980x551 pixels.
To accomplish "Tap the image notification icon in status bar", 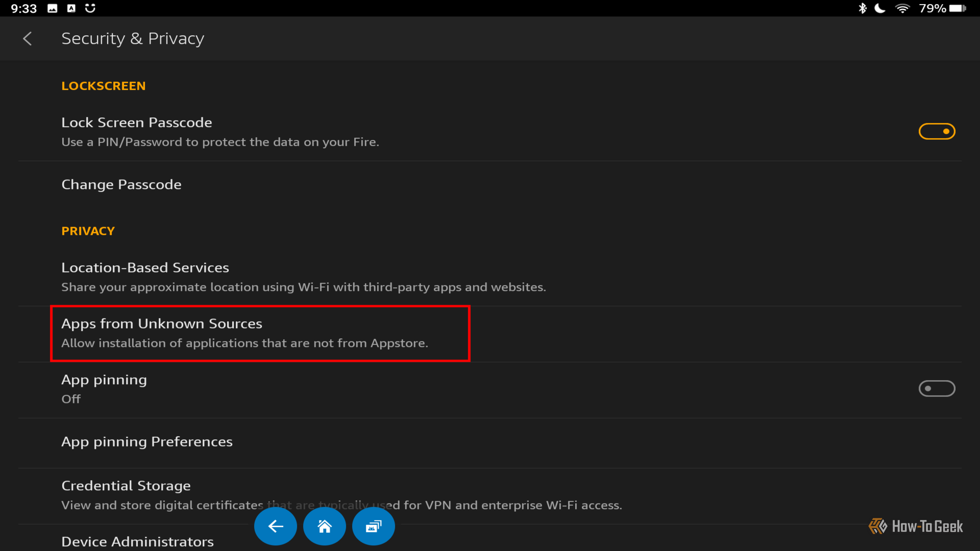I will coord(52,8).
